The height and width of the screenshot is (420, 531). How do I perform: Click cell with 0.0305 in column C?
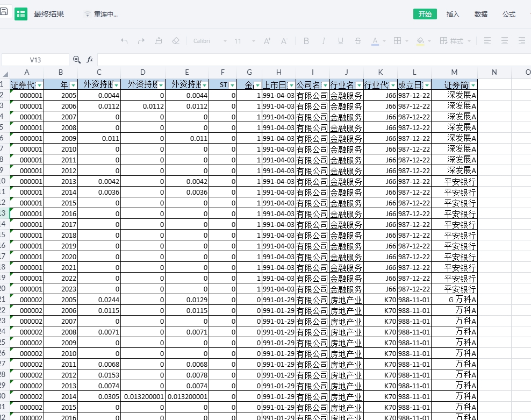pos(99,396)
